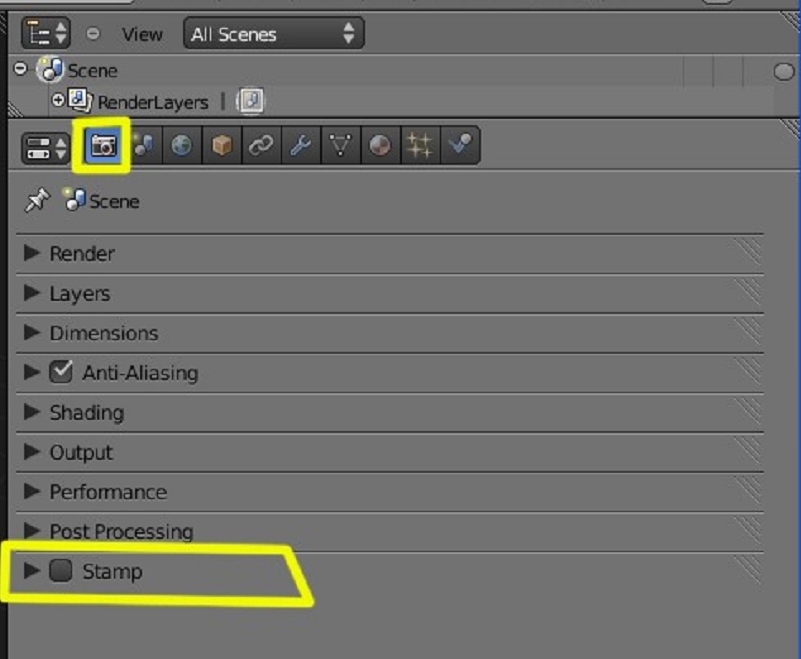Viewport: 801px width, 659px height.
Task: Open the Particles sparkle tab
Action: [420, 146]
